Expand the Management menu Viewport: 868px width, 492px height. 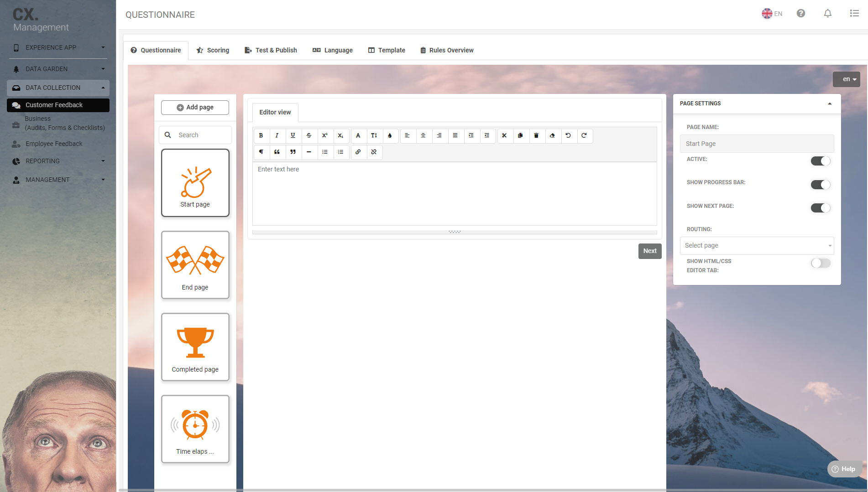point(58,180)
